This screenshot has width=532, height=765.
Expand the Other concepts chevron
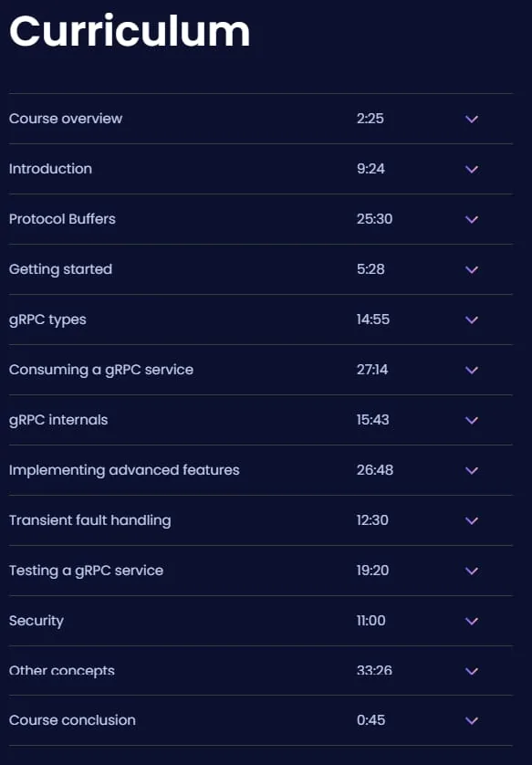point(472,672)
